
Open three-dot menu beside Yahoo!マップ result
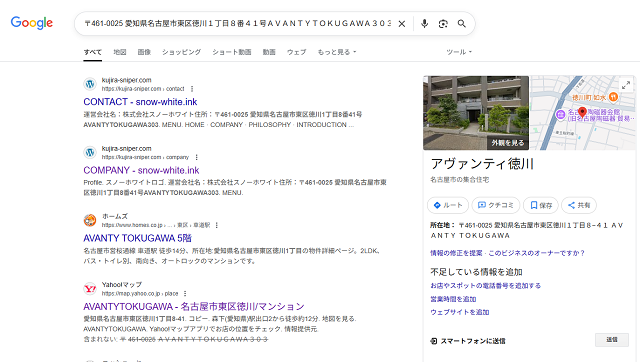point(185,293)
